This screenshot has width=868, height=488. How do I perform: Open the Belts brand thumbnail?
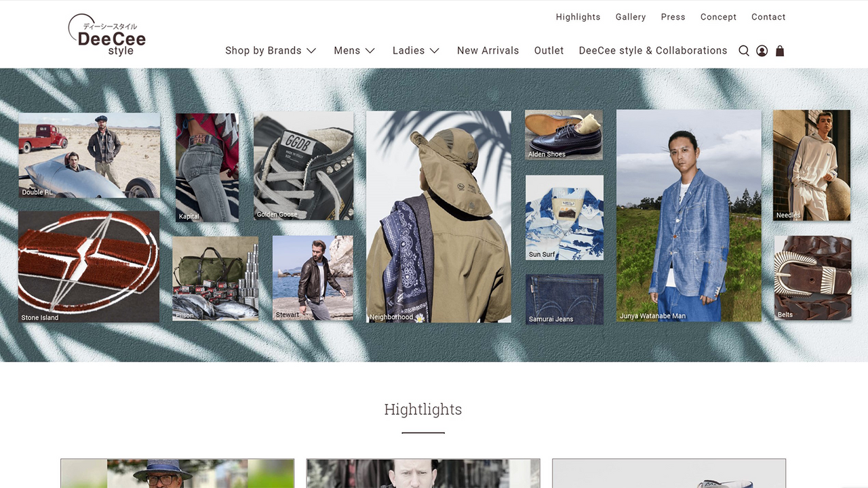point(812,278)
